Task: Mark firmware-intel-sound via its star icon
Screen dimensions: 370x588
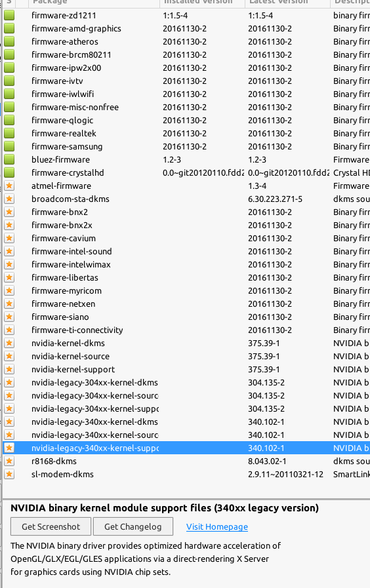Action: [9, 251]
